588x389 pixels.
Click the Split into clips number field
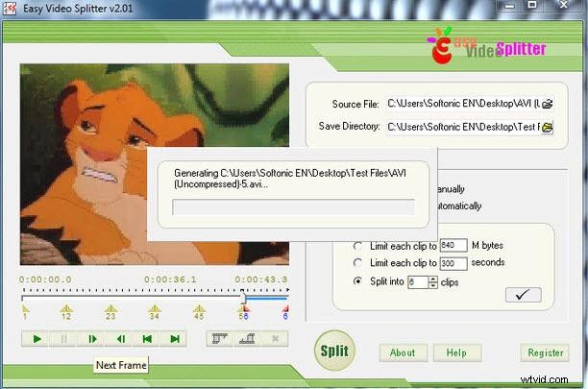pyautogui.click(x=418, y=282)
